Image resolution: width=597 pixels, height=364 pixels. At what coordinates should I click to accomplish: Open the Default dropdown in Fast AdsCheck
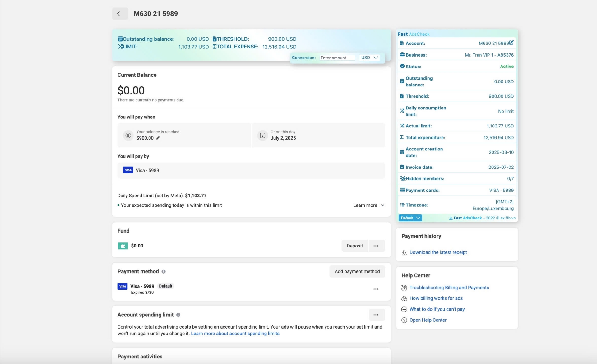click(410, 218)
